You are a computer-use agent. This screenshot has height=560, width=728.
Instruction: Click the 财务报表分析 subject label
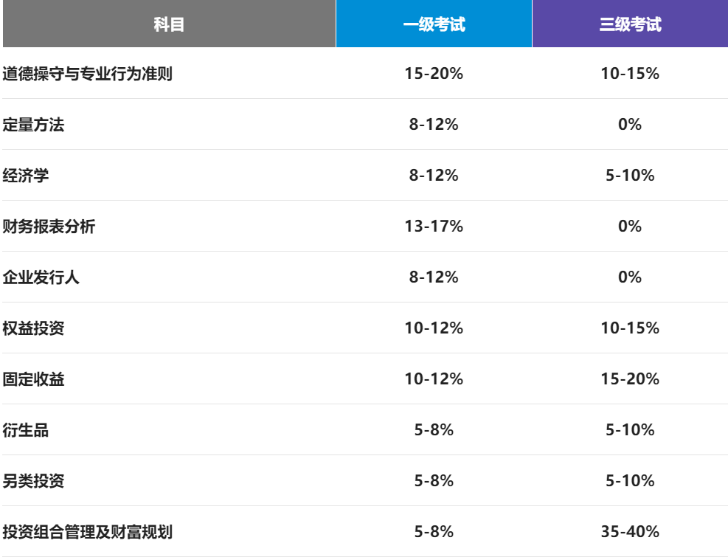click(49, 227)
